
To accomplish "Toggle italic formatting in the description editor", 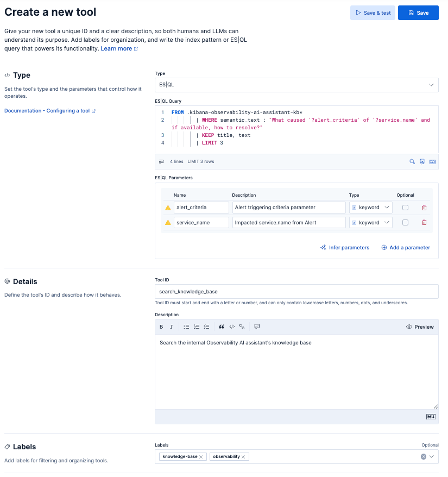I will click(x=171, y=327).
